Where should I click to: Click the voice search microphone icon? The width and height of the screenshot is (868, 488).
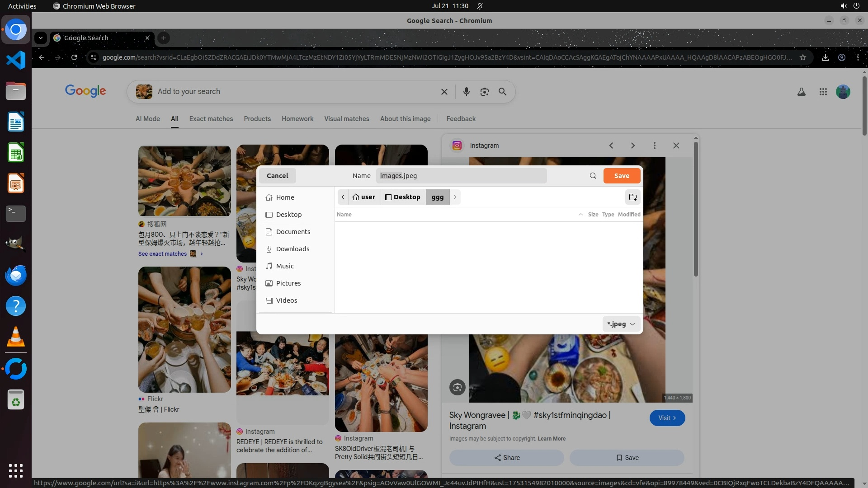[x=466, y=92]
